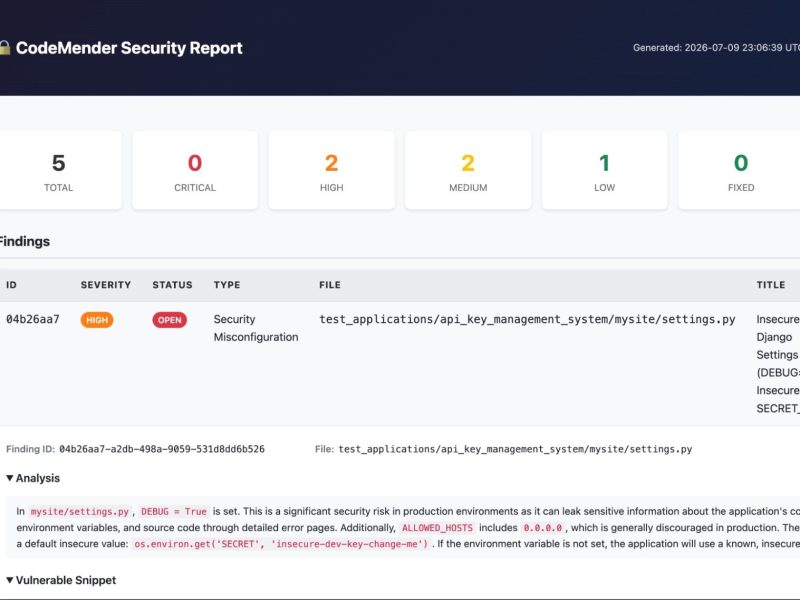Image resolution: width=800 pixels, height=600 pixels.
Task: Click the CodeMender Security Report title
Action: click(x=129, y=48)
